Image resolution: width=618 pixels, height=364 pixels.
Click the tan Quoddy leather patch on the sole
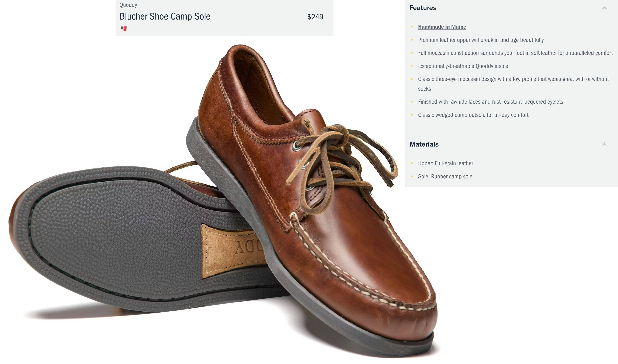pyautogui.click(x=233, y=250)
